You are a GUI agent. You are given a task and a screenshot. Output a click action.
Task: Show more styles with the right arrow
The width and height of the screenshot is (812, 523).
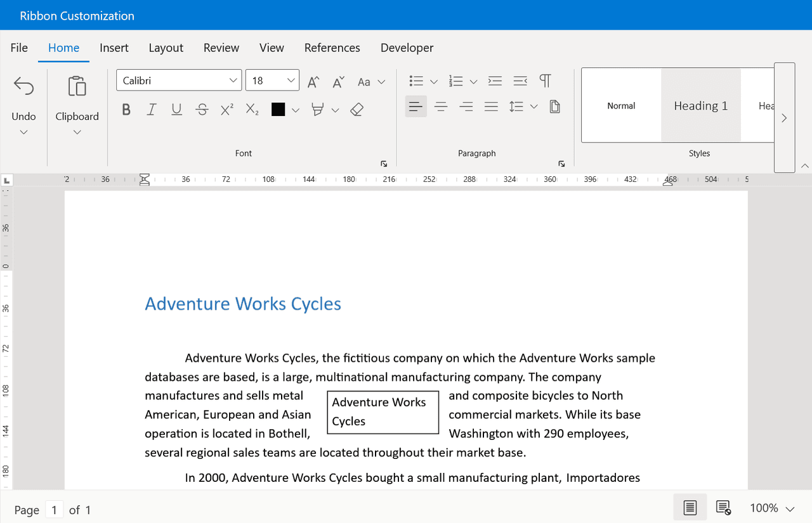(785, 117)
